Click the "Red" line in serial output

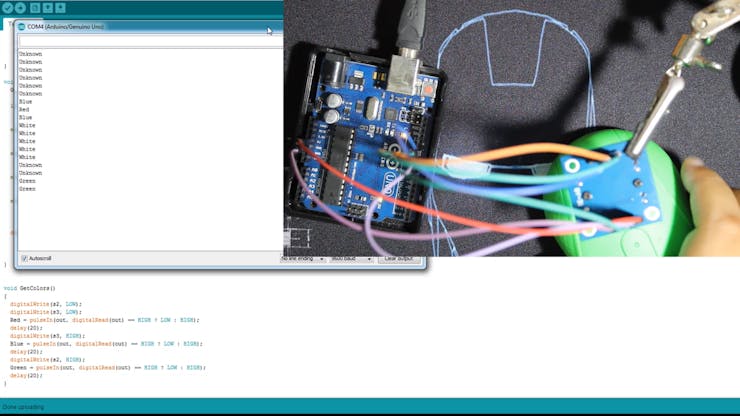tap(24, 110)
